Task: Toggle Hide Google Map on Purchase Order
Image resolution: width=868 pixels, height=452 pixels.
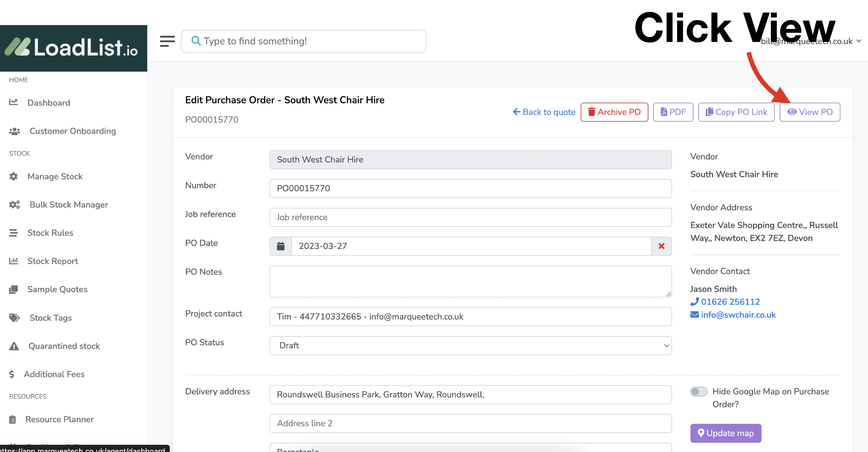Action: click(699, 391)
